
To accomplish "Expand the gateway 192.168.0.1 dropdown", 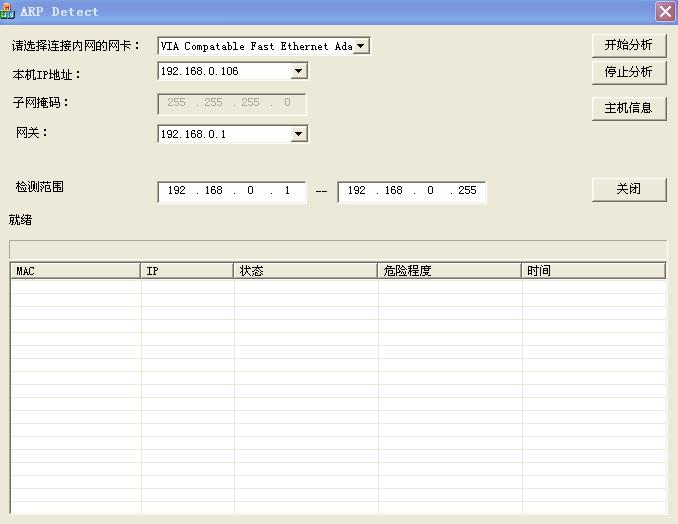I will tap(298, 134).
